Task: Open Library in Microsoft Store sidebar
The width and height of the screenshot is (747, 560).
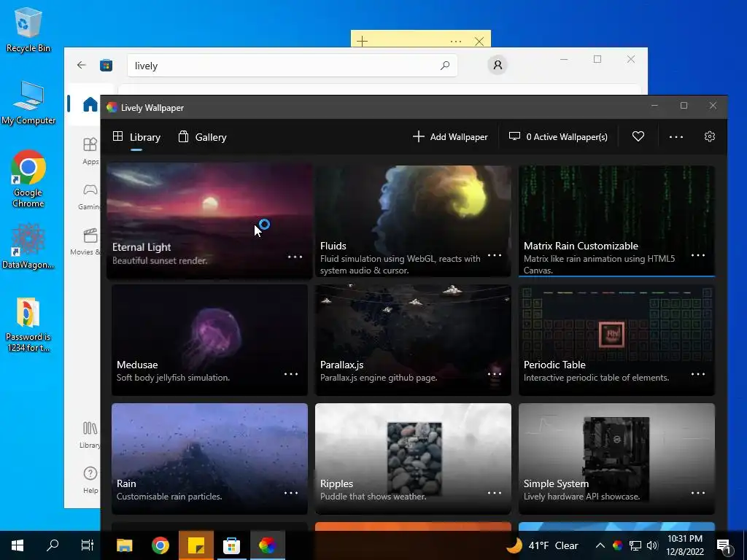Action: (90, 435)
